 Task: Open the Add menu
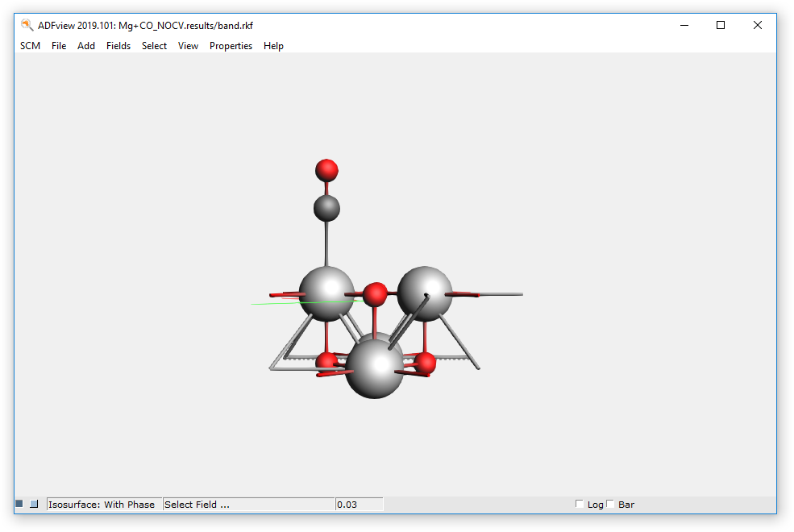pyautogui.click(x=85, y=46)
